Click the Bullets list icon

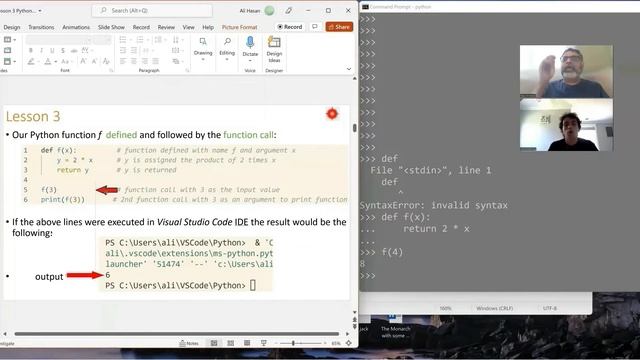[x=124, y=40]
